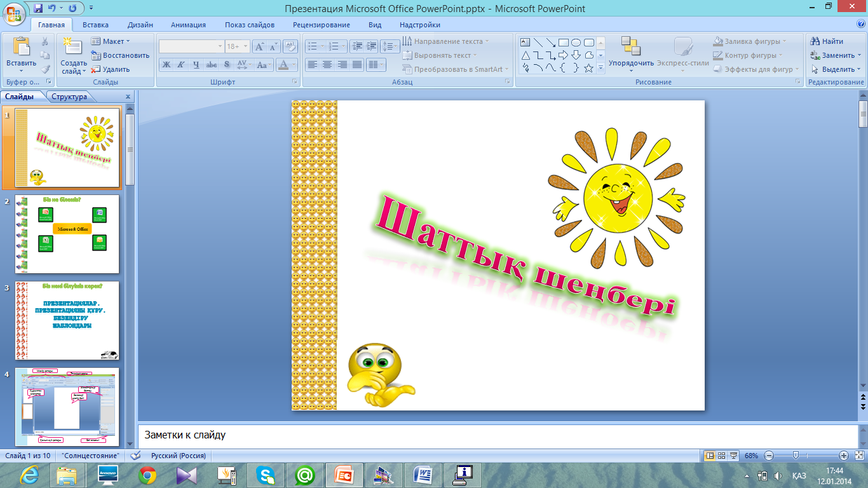Viewport: 868px width, 488px height.
Task: Click the Удалить delete slide button
Action: click(x=111, y=69)
